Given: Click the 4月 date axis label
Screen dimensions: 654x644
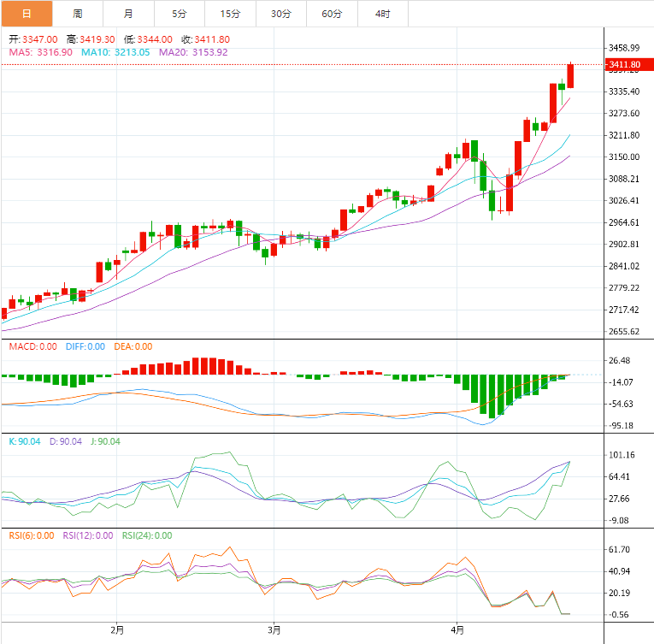Looking at the screenshot, I should tap(457, 630).
